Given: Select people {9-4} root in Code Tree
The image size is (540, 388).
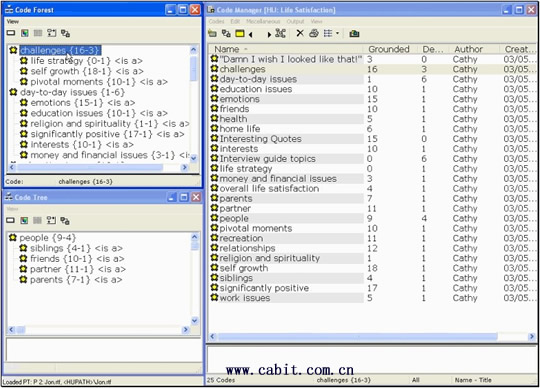Looking at the screenshot, I should pyautogui.click(x=47, y=238).
